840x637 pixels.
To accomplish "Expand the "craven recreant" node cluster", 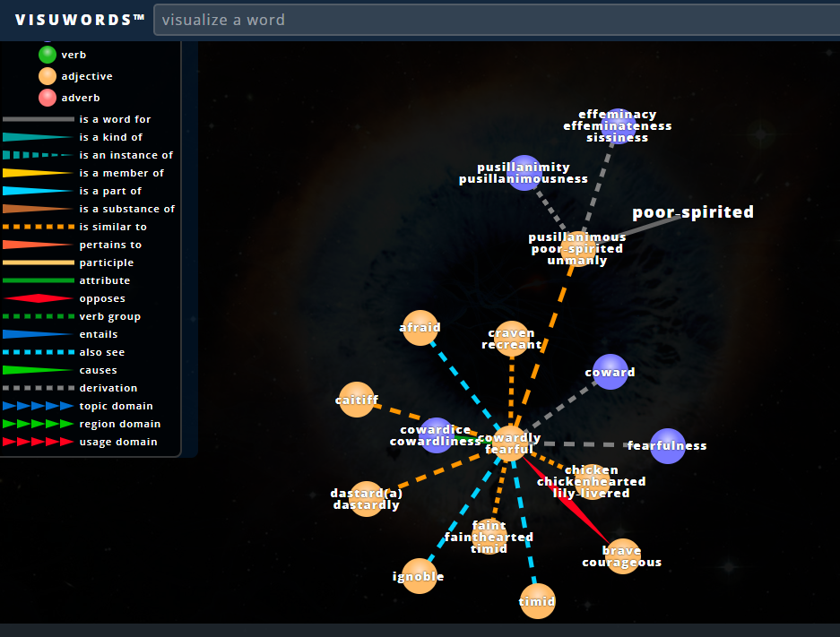I will (512, 339).
